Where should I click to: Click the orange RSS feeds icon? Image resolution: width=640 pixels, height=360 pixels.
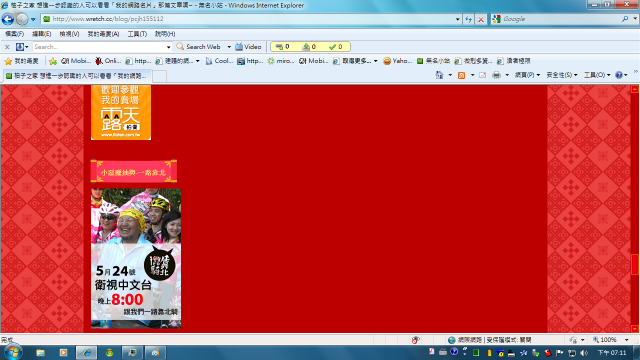pyautogui.click(x=461, y=76)
